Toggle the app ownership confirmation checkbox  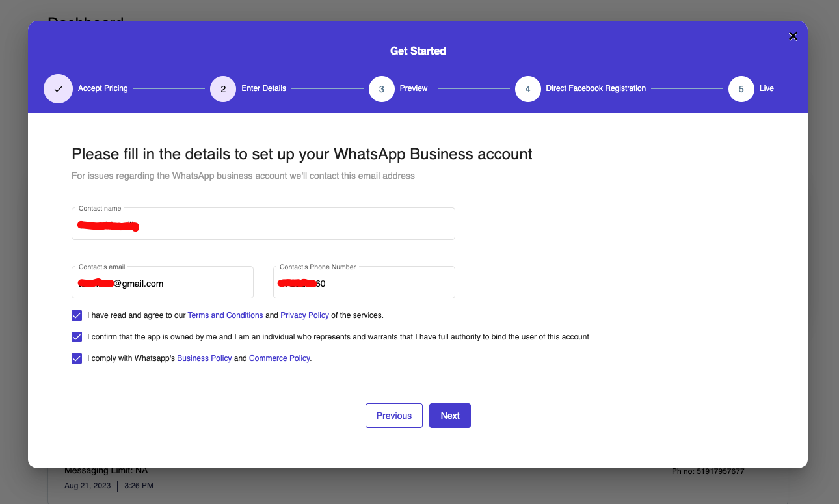point(77,337)
